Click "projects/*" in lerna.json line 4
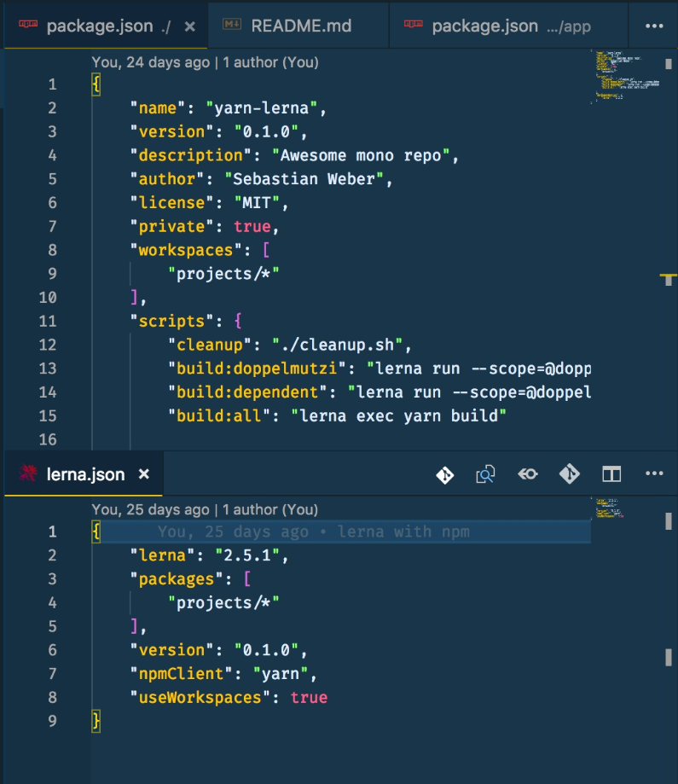678x784 pixels. (x=223, y=603)
